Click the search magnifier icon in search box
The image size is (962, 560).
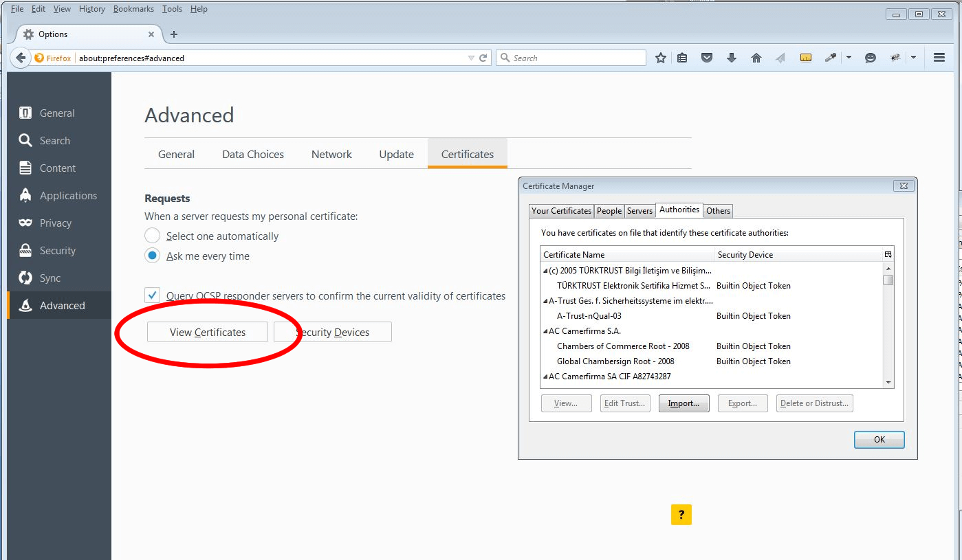click(505, 58)
